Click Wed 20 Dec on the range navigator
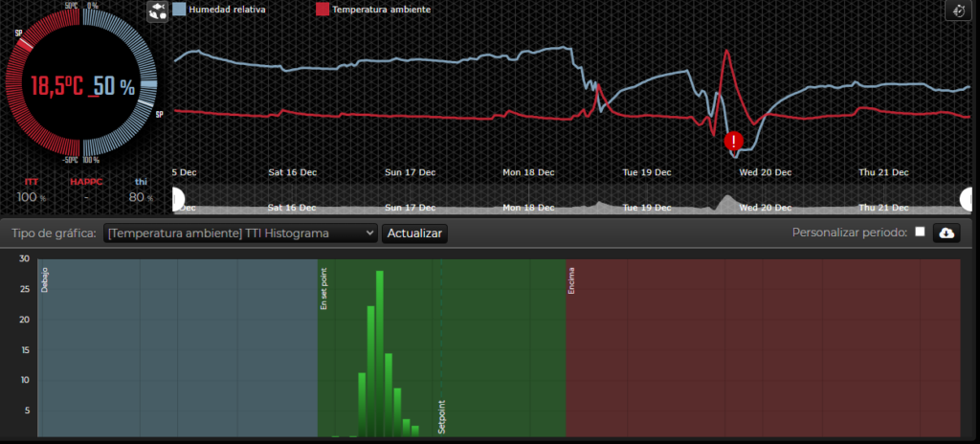The width and height of the screenshot is (980, 444). (763, 207)
